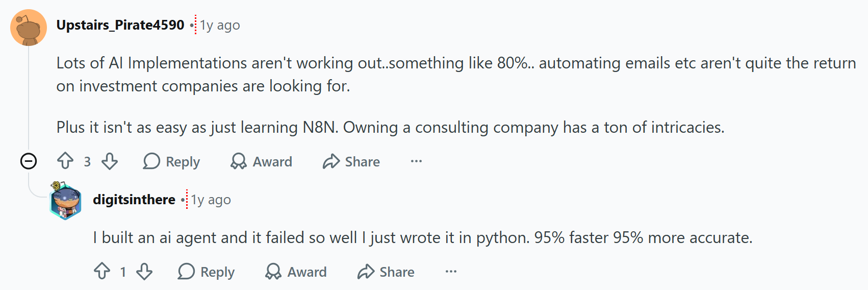Share Upstairs_Pirate4590's comment
The width and height of the screenshot is (868, 290).
[x=351, y=161]
